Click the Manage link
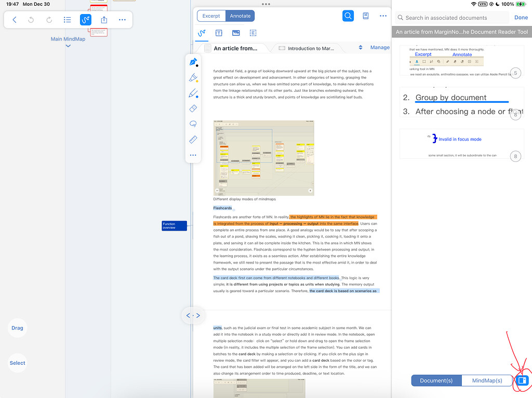This screenshot has width=532, height=398. point(380,48)
